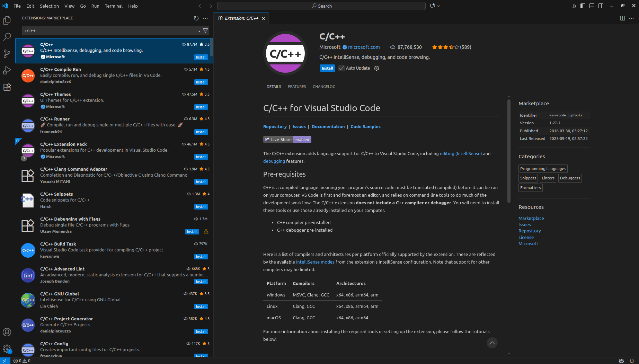Viewport: 639px width, 364px height.
Task: Toggle the bottom panel layout button
Action: pyautogui.click(x=592, y=6)
